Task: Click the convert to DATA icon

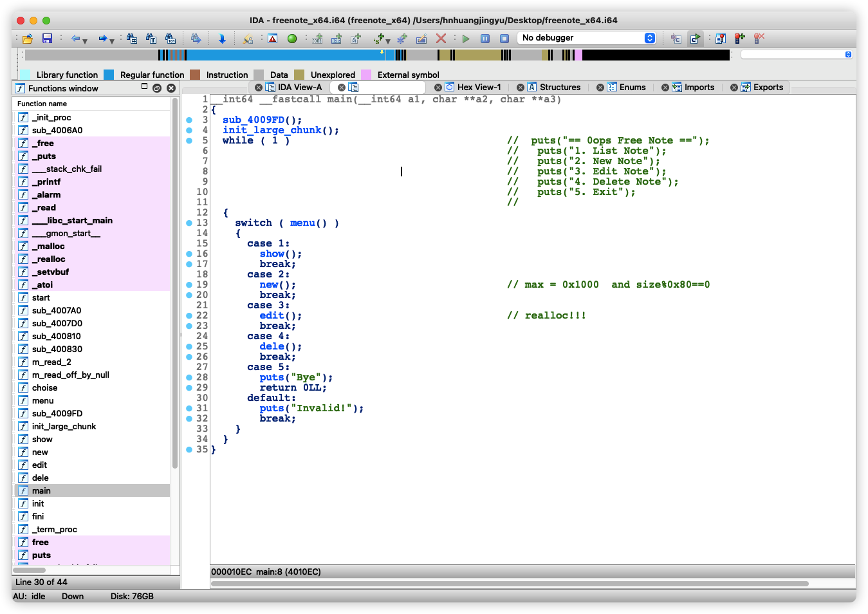Action: [x=336, y=39]
